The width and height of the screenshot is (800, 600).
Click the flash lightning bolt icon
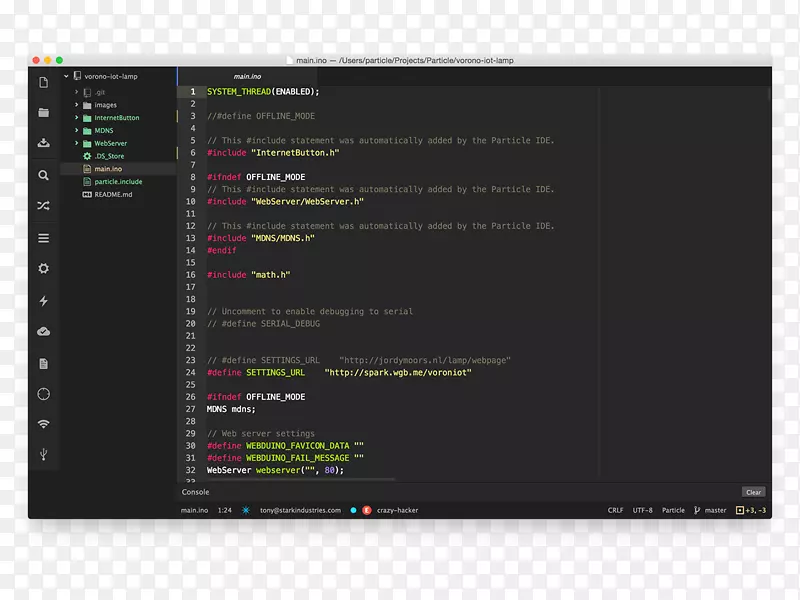pos(43,300)
